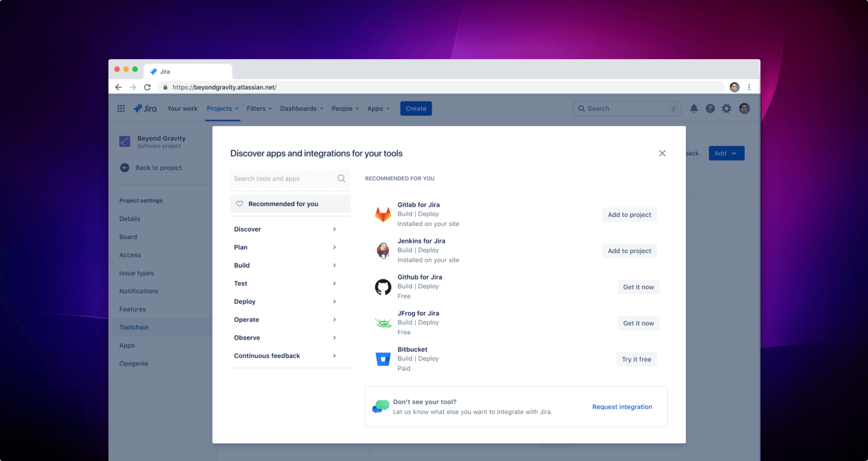The height and width of the screenshot is (461, 868).
Task: Add GitLab for Jira to project
Action: point(629,214)
